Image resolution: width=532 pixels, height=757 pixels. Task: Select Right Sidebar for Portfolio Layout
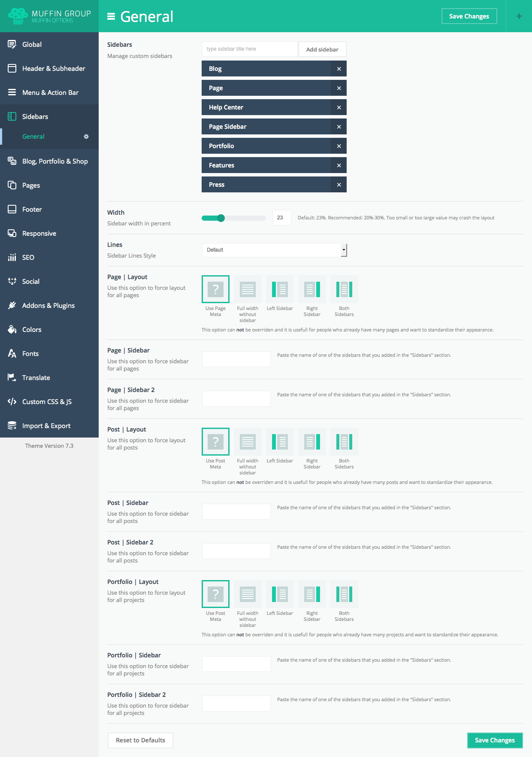point(312,594)
